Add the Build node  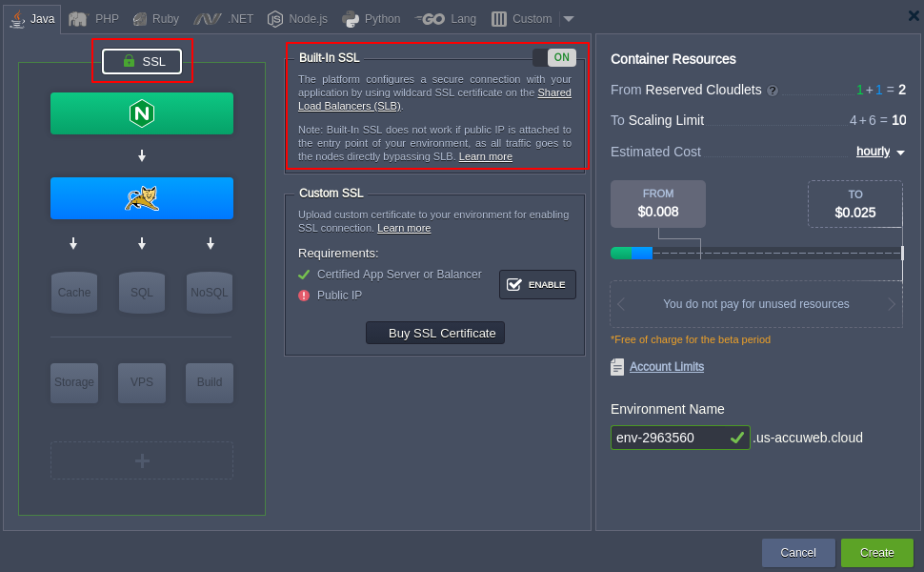210,382
